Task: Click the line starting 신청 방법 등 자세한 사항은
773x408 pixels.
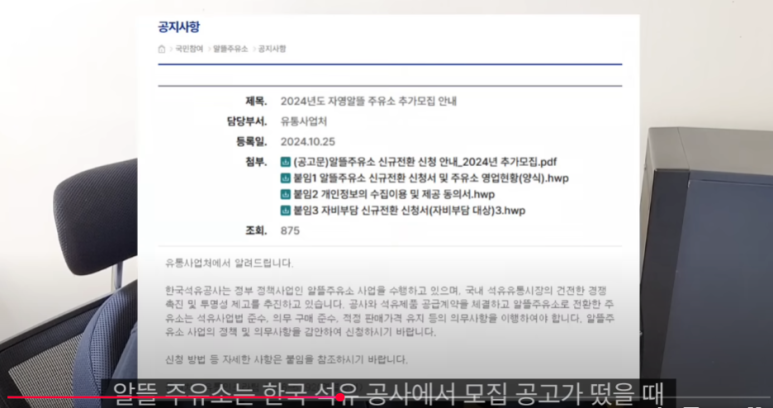Action: [286, 359]
